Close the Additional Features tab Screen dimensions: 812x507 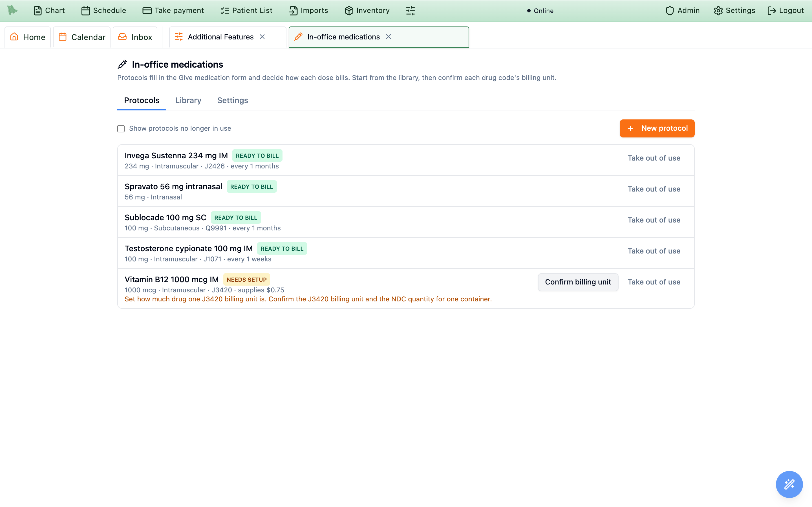tap(262, 37)
